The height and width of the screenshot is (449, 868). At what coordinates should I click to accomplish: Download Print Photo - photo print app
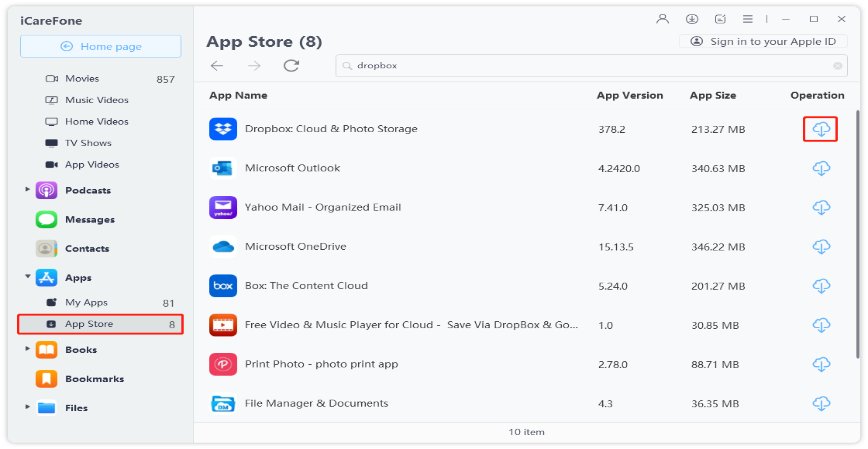(x=821, y=364)
